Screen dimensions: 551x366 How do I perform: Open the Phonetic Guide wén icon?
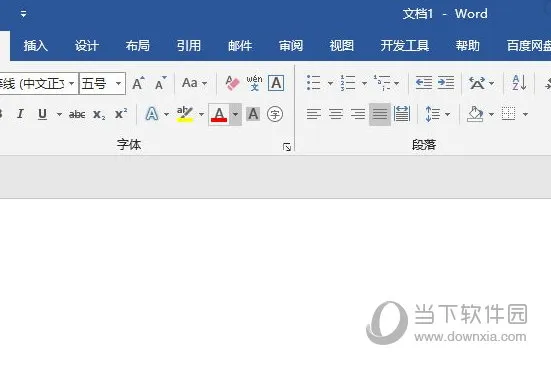(254, 83)
